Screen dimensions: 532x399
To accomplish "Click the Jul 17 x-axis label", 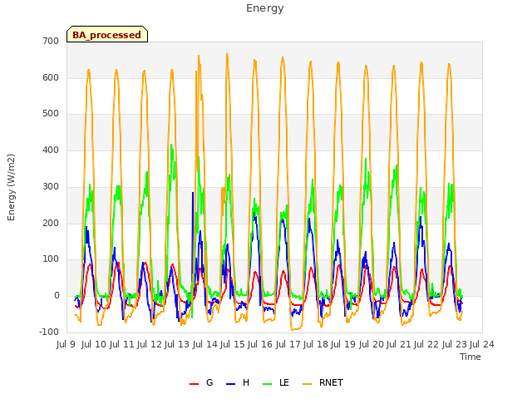I will click(x=288, y=344).
